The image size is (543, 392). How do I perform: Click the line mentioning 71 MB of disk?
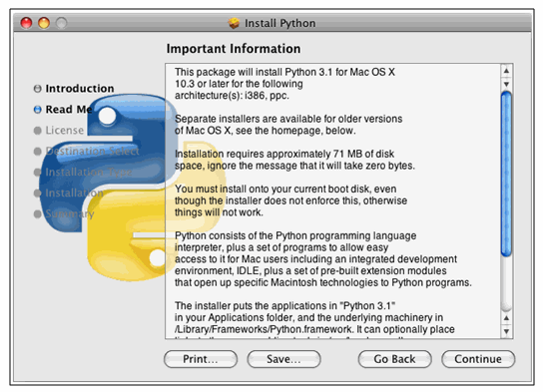coord(284,154)
